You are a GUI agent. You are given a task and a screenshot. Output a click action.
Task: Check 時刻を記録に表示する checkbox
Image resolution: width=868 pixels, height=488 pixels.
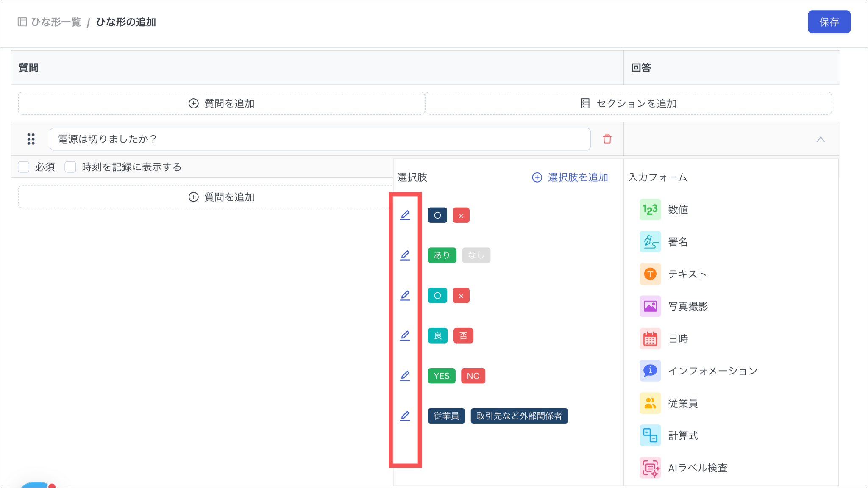point(70,167)
